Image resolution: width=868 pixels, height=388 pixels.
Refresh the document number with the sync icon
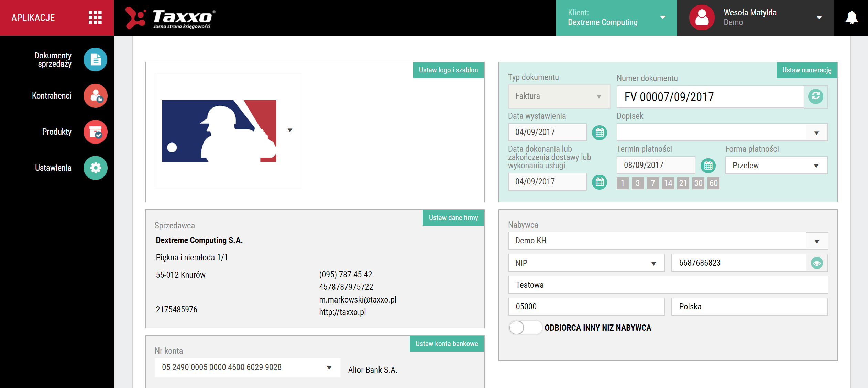coord(815,96)
